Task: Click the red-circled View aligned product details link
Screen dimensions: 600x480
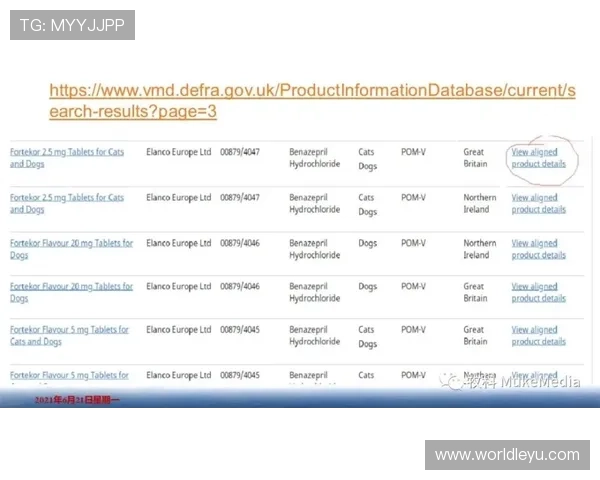Action: pos(538,158)
